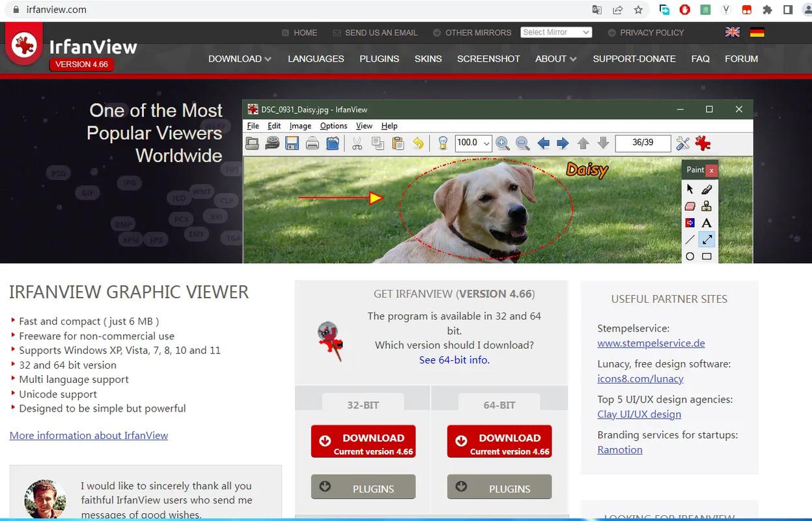Click the wrench settings icon in IrfanView toolbar
The height and width of the screenshot is (521, 812).
click(682, 143)
